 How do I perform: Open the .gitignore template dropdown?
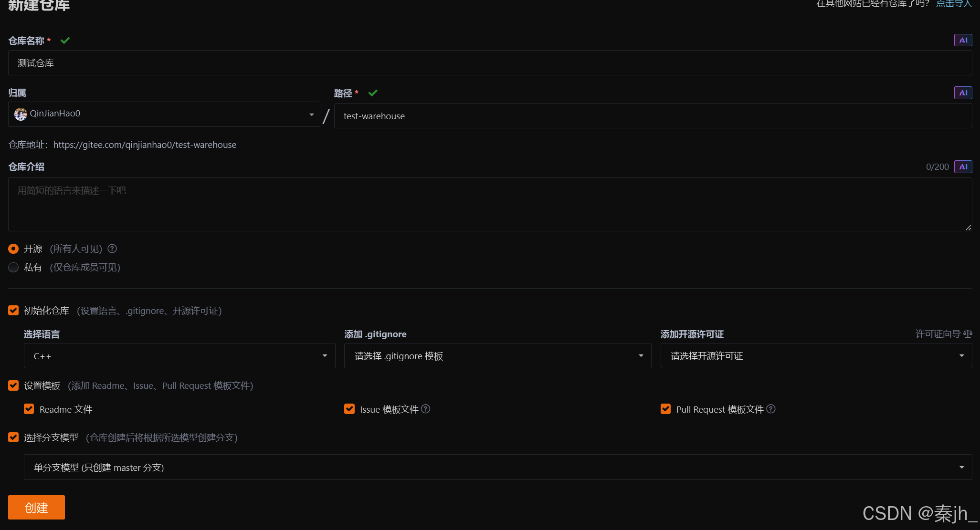click(497, 356)
